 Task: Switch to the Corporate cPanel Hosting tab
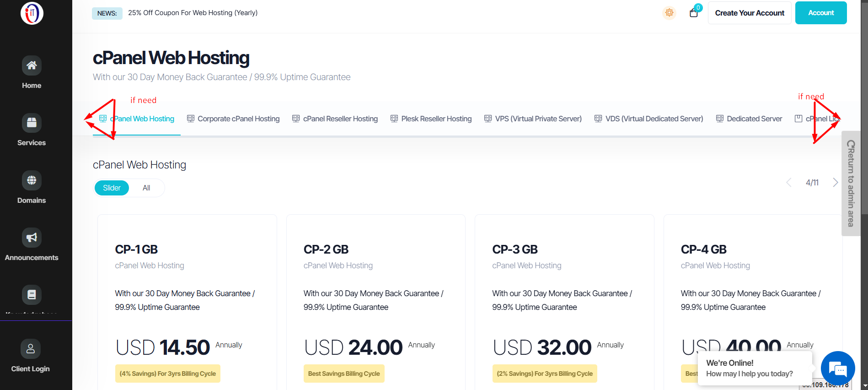(x=233, y=119)
